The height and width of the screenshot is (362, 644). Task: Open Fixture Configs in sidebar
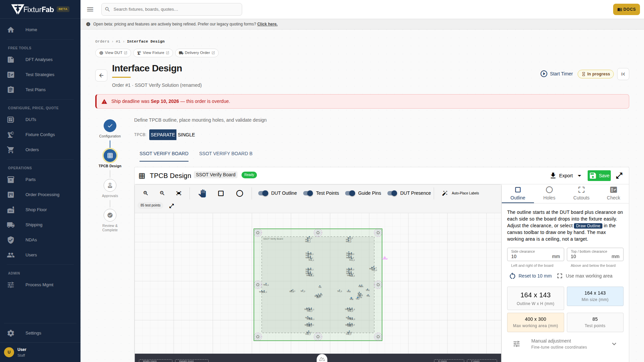click(x=40, y=135)
